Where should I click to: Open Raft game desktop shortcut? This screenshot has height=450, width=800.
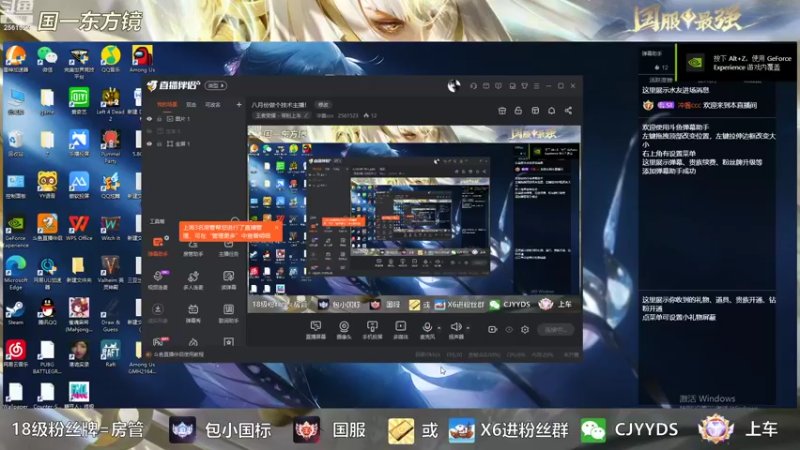pyautogui.click(x=110, y=354)
